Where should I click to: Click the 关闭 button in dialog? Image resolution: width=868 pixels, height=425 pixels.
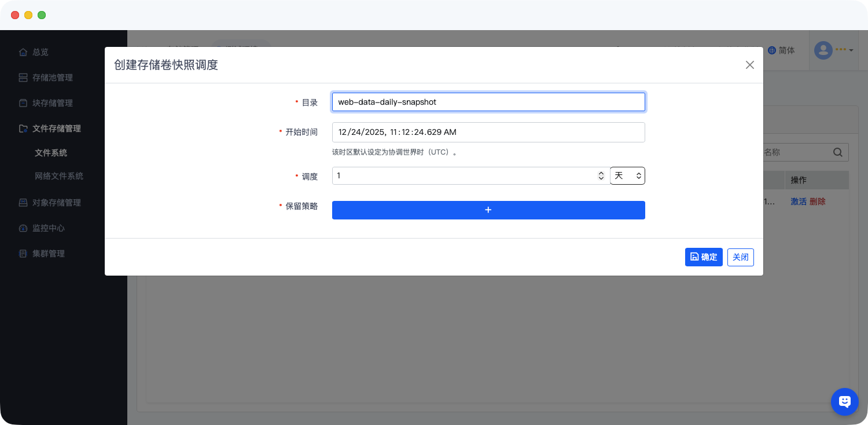tap(740, 257)
